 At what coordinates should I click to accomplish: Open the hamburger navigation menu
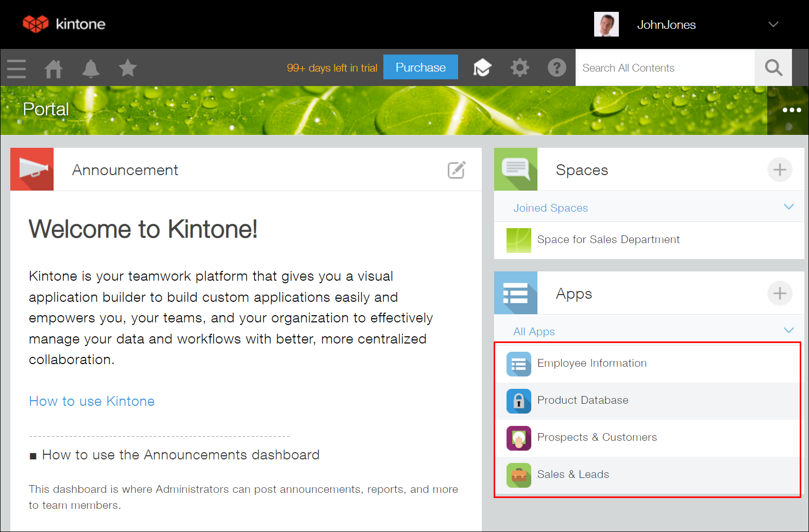pyautogui.click(x=16, y=68)
